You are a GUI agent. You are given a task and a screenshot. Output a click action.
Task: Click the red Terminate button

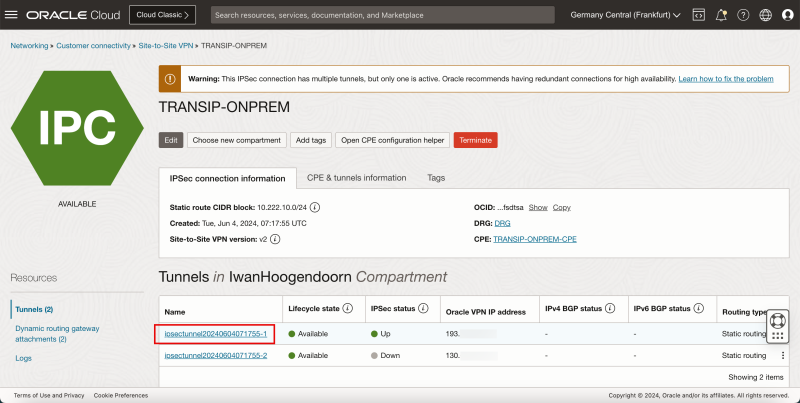[475, 140]
